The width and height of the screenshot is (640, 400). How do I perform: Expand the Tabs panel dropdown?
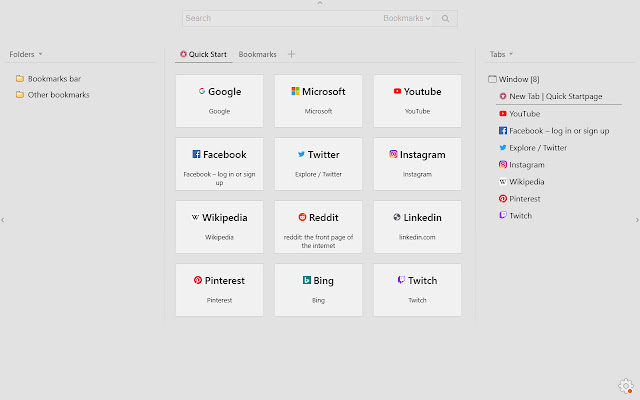click(511, 54)
